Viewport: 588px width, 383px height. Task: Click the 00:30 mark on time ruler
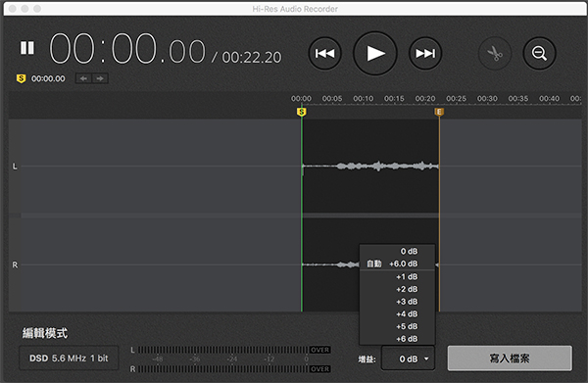[487, 99]
